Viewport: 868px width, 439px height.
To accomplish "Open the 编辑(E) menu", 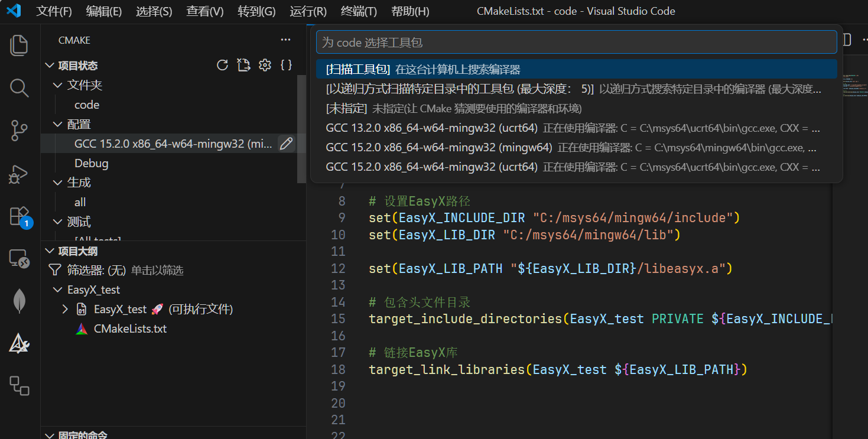I will [x=103, y=11].
